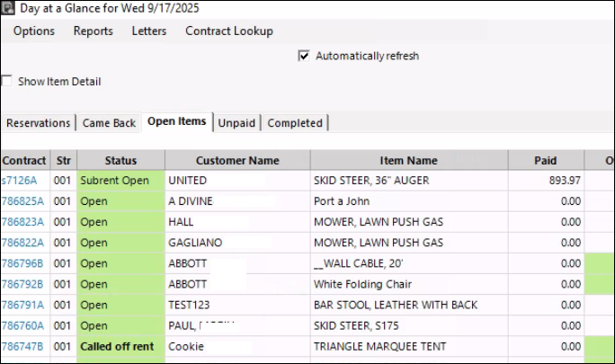Open the Reports menu

point(94,31)
